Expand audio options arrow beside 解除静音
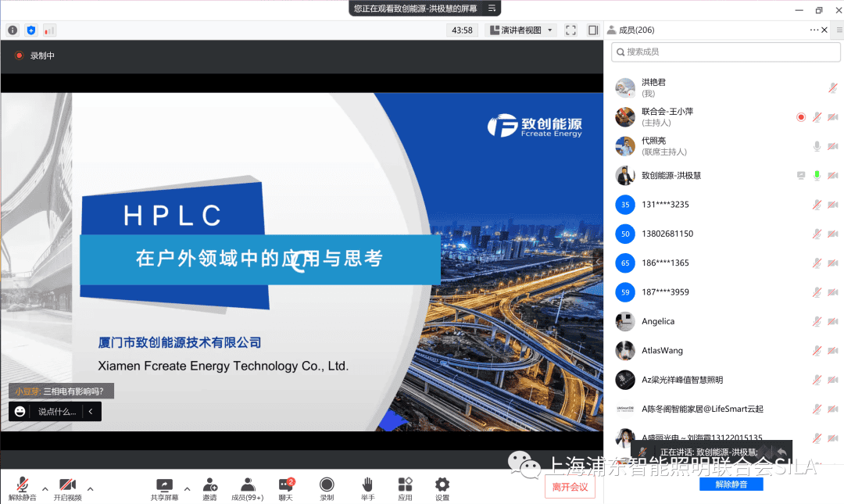Screen dimensions: 844x504 click(x=45, y=489)
